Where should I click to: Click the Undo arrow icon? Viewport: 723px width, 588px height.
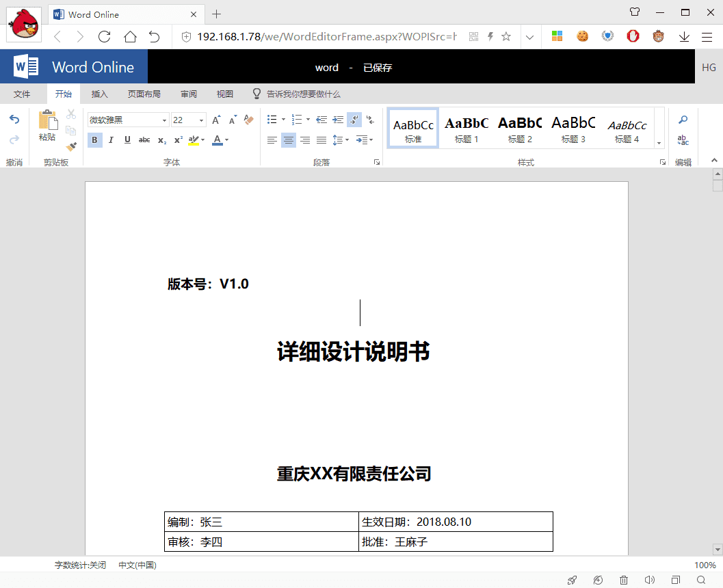click(14, 120)
